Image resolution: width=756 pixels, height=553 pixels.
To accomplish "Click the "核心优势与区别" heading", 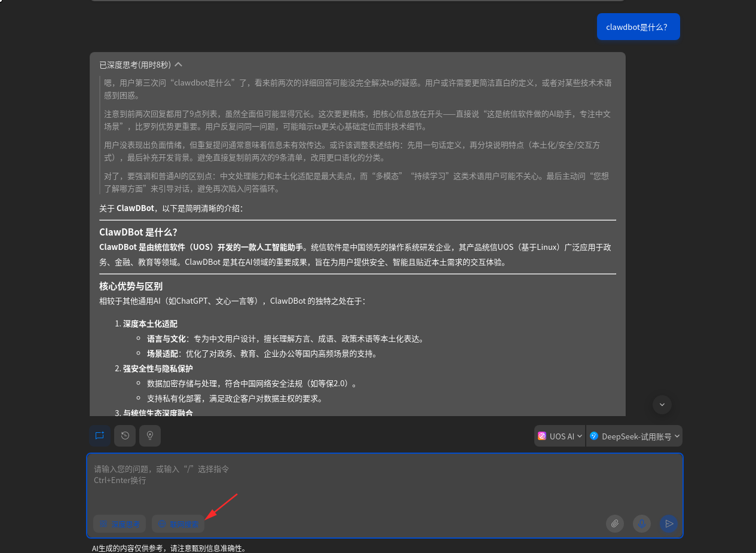I will 131,286.
